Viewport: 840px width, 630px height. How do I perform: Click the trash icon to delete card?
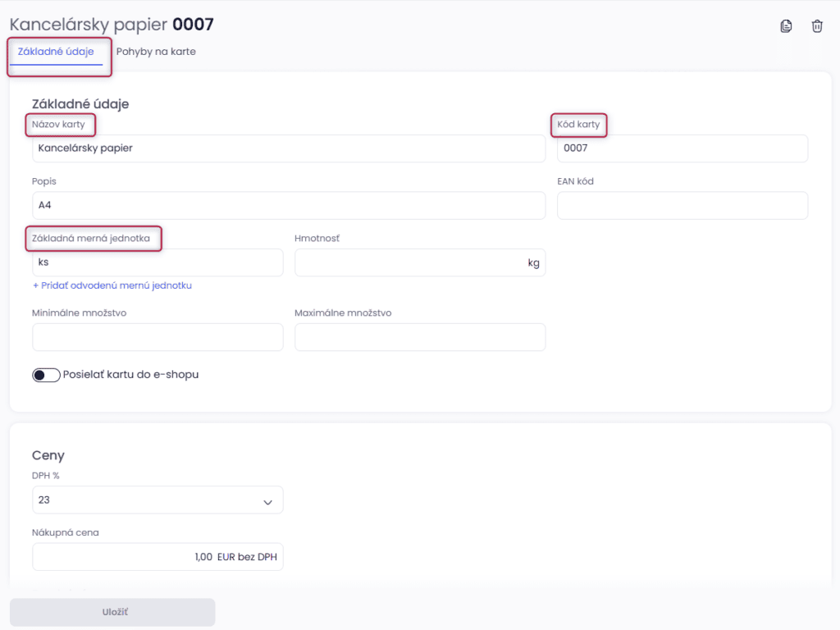[817, 26]
